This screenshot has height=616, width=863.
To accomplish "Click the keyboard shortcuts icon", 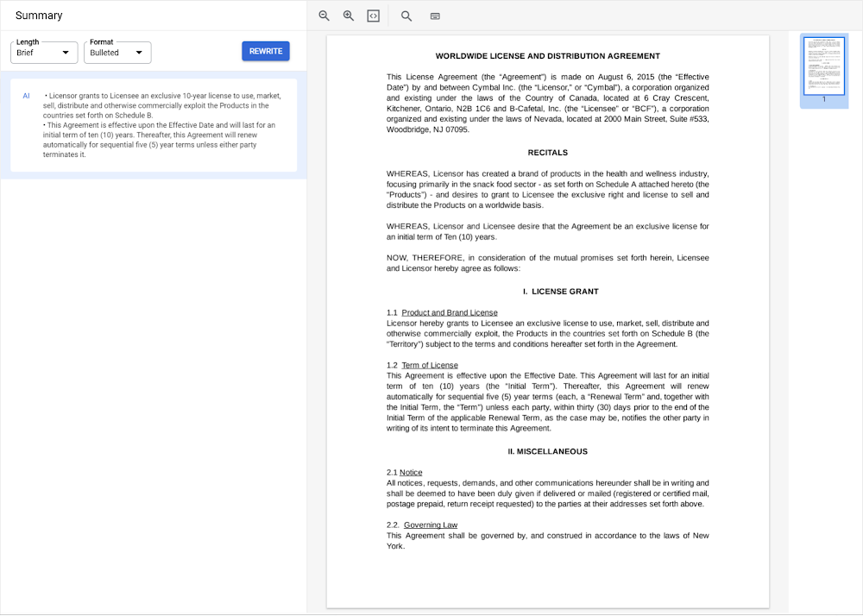I will pos(435,16).
